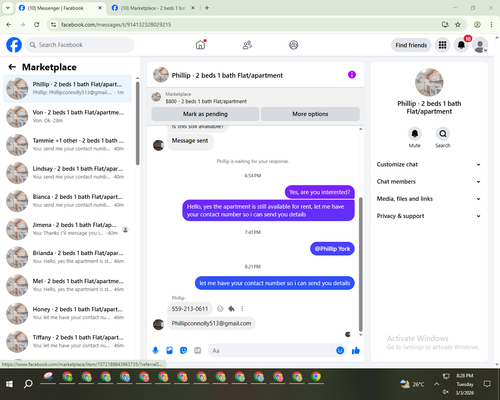
Task: Mute this chat with bell icon
Action: (415, 134)
